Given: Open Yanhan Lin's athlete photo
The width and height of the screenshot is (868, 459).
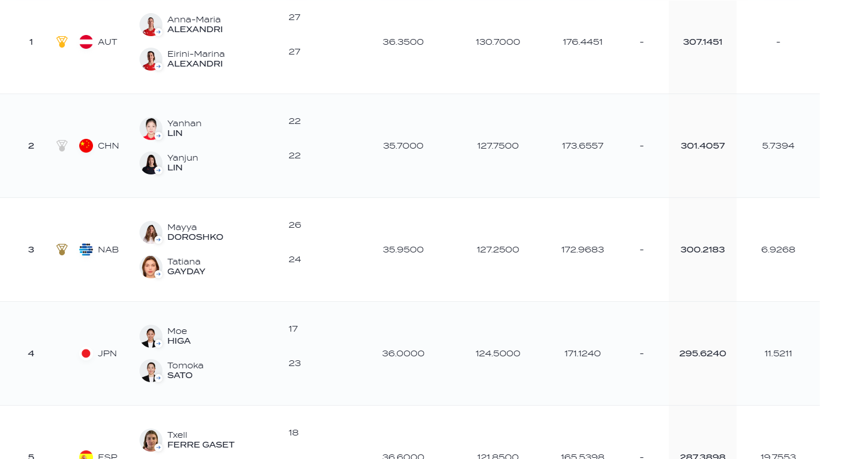Looking at the screenshot, I should tap(151, 129).
